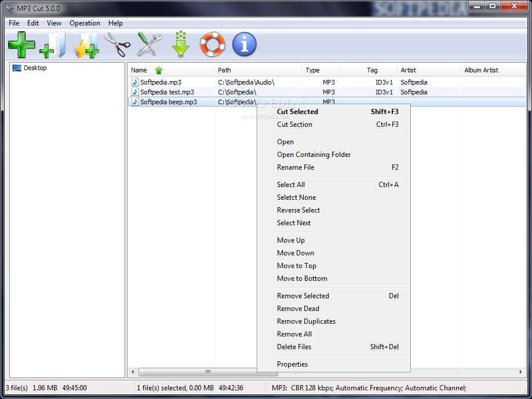Choose Move to Bottom in the context menu
This screenshot has height=399, width=532.
click(334, 279)
